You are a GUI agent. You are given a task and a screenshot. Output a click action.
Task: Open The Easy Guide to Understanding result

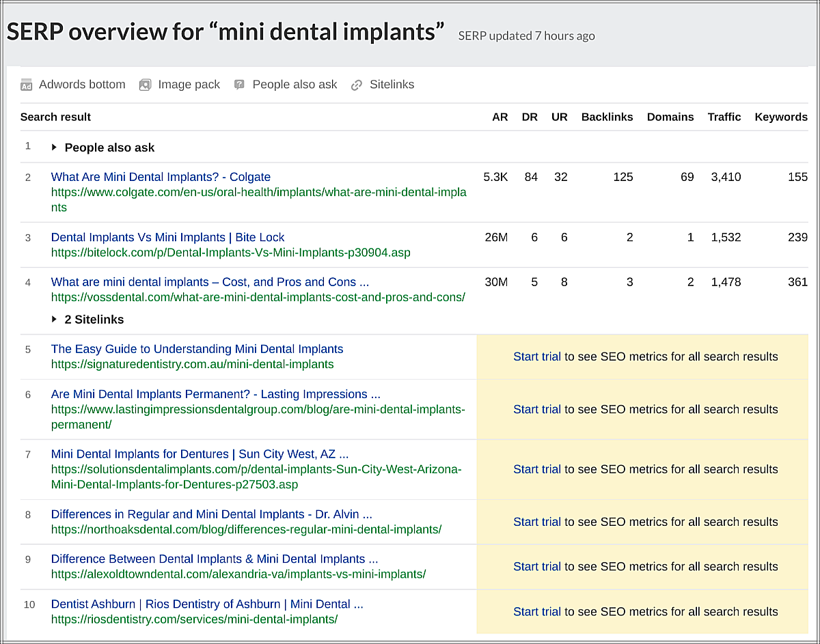point(197,349)
